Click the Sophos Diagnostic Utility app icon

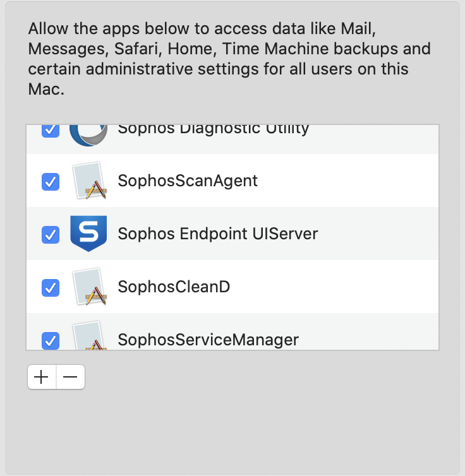[88, 135]
